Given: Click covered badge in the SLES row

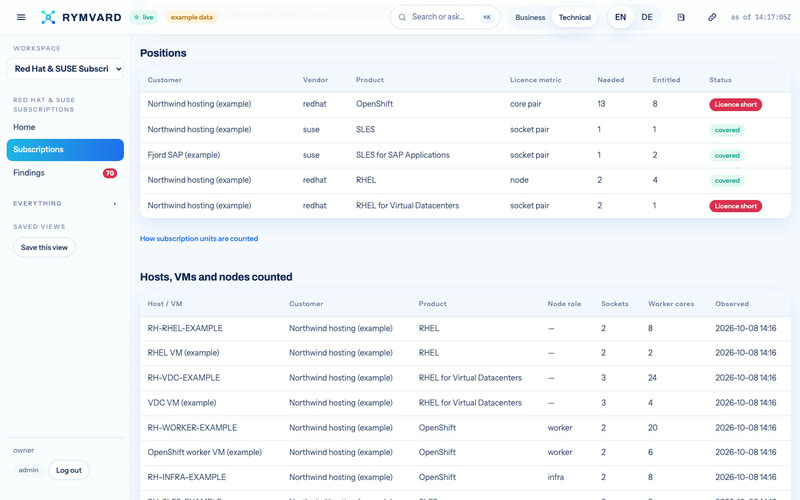Looking at the screenshot, I should coord(727,130).
